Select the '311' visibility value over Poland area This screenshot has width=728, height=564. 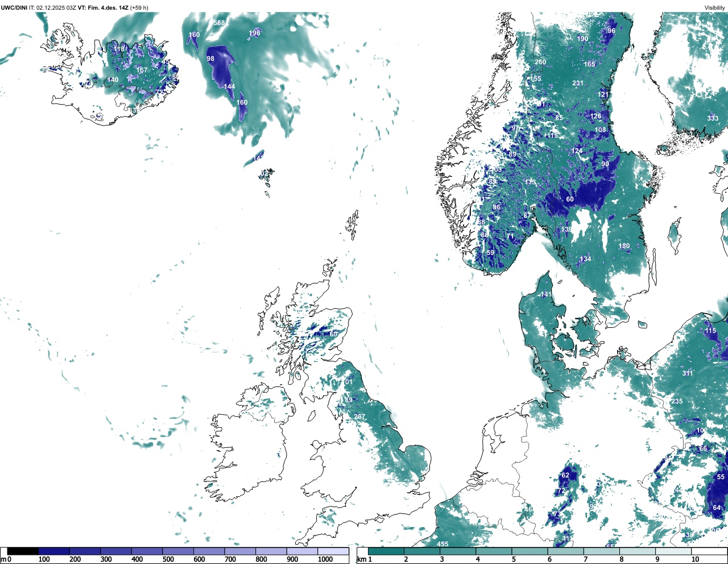point(688,373)
